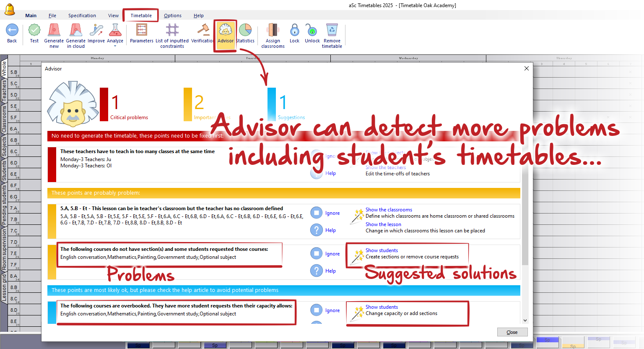
Task: Select the Teachers side tab
Action: click(4, 90)
